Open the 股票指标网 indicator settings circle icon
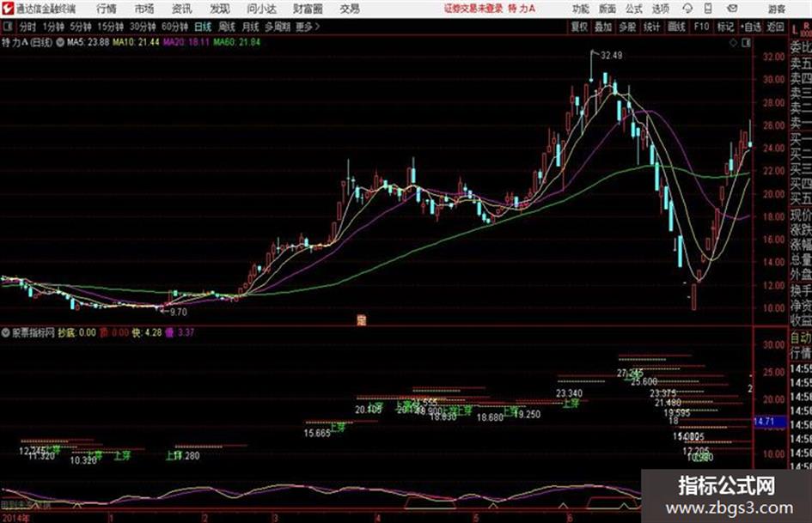 pos(6,332)
